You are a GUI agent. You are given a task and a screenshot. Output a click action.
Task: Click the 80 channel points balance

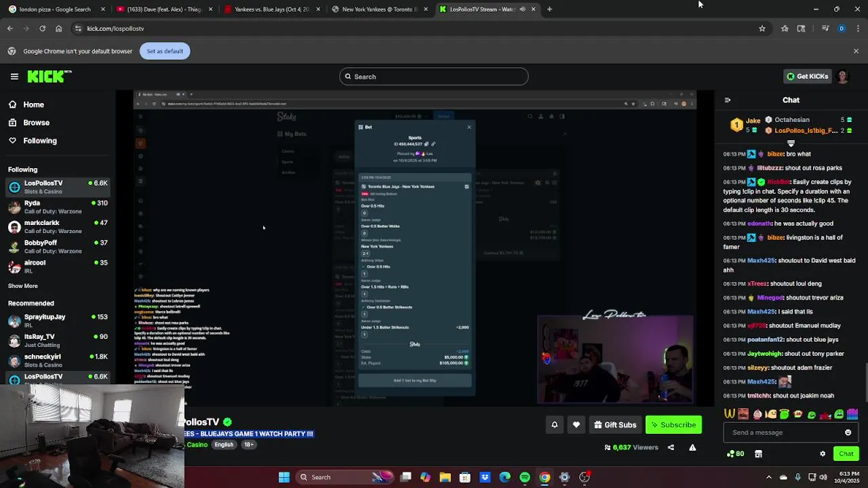pos(736,454)
